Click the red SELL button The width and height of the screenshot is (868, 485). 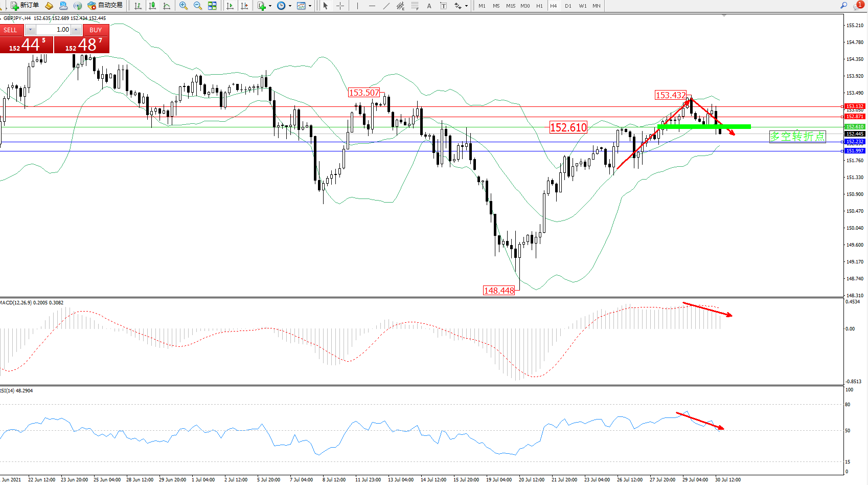(11, 30)
